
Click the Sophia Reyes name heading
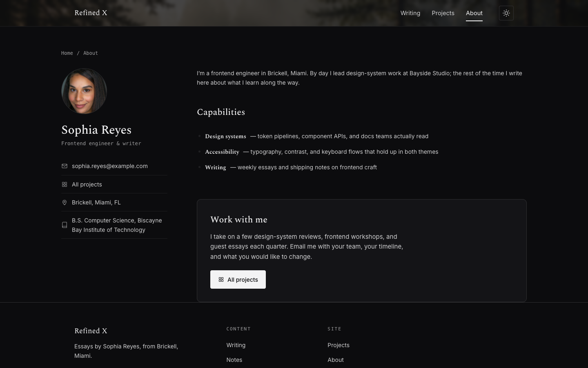96,130
